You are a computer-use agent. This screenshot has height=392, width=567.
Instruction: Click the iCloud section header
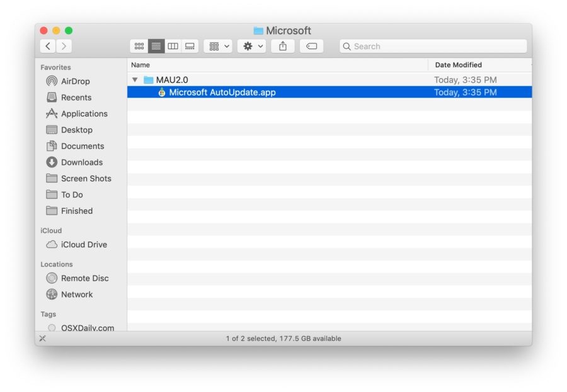coord(52,231)
